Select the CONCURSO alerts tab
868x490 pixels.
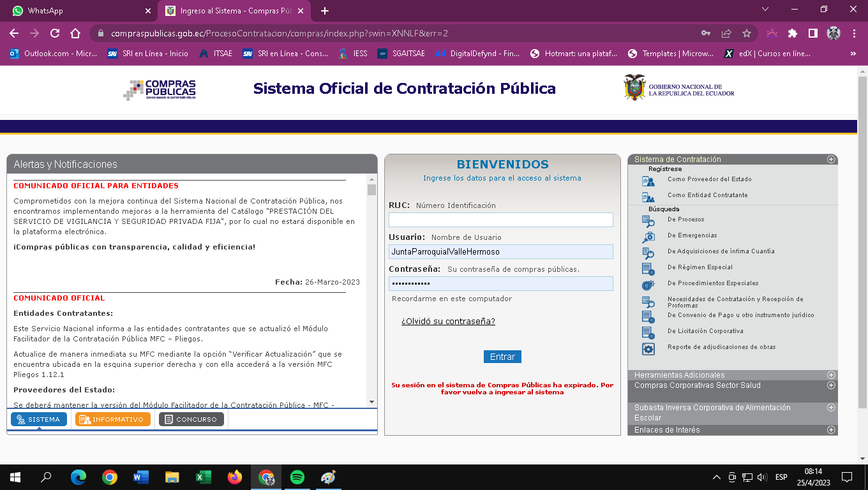click(191, 419)
